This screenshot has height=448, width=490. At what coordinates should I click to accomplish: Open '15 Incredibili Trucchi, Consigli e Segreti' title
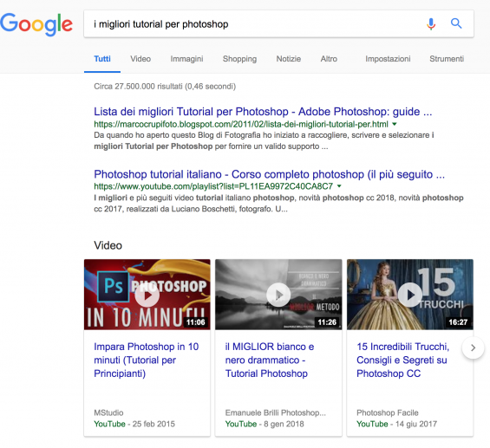coord(402,360)
